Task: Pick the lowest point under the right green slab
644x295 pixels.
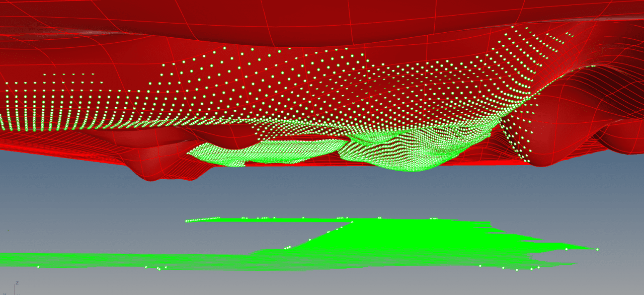Action: [x=517, y=270]
